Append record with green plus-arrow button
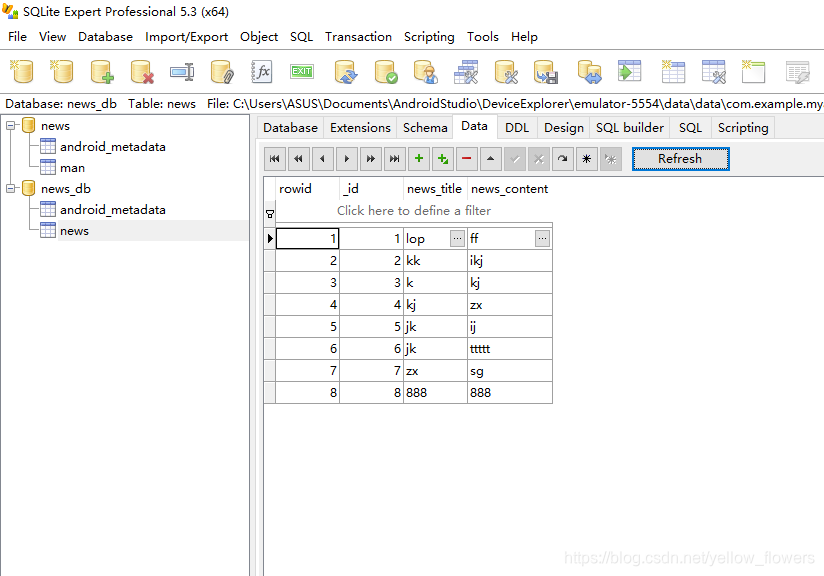 (x=442, y=159)
